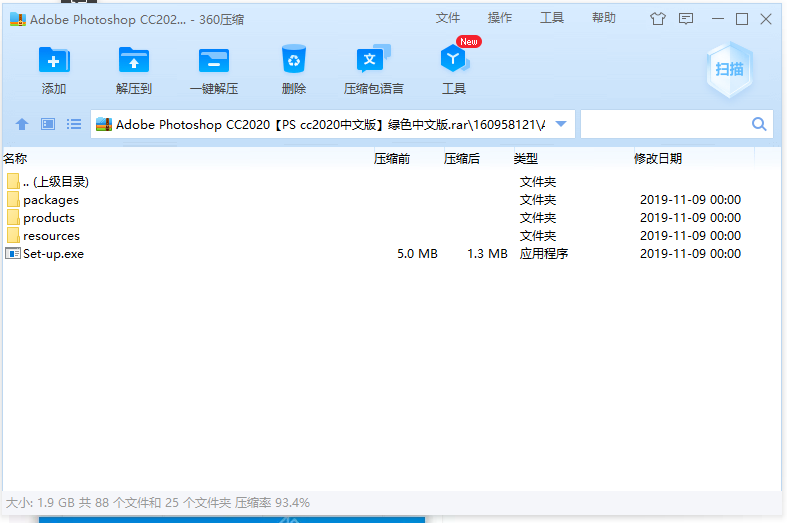Open the 工具 toolbar icon with New badge

tap(454, 59)
